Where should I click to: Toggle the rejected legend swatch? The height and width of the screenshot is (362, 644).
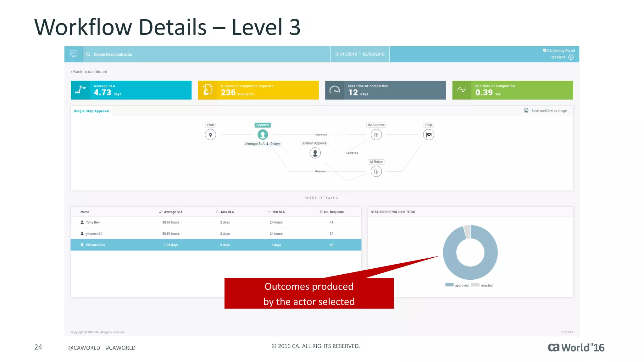[x=475, y=285]
